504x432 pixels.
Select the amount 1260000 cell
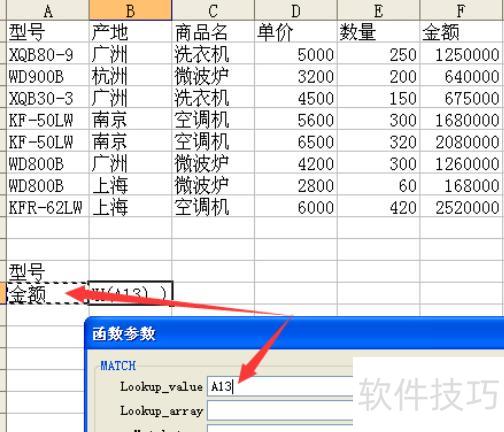[x=462, y=163]
